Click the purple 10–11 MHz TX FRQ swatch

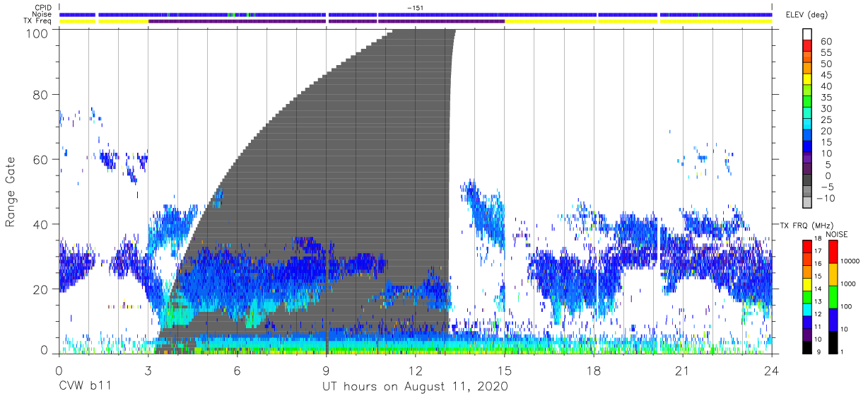click(x=807, y=334)
